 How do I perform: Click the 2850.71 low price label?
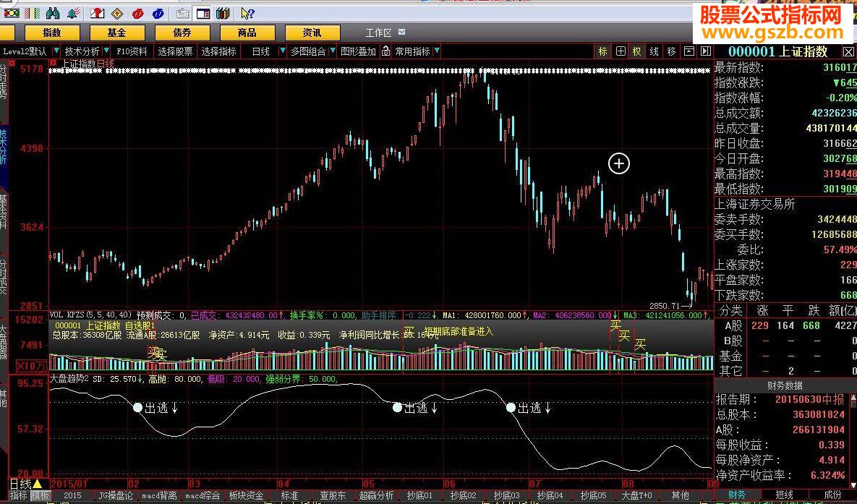[665, 306]
